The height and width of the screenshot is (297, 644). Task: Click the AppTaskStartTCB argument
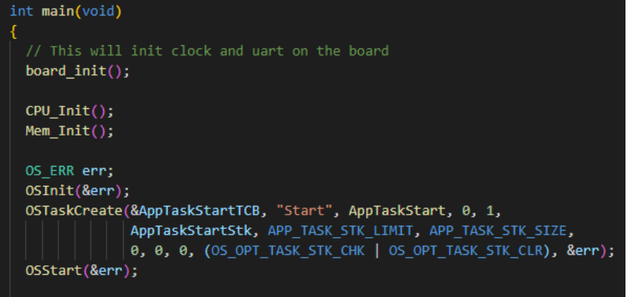click(199, 211)
